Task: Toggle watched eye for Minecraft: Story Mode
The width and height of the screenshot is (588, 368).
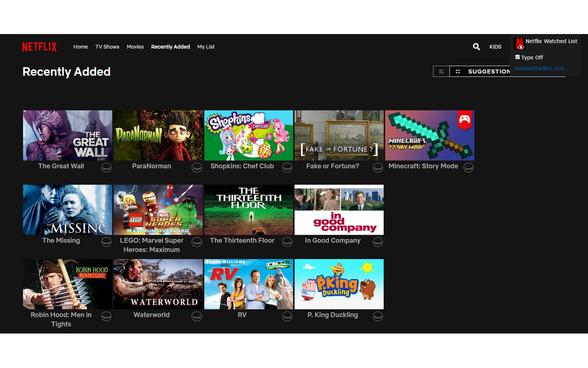Action: [469, 167]
